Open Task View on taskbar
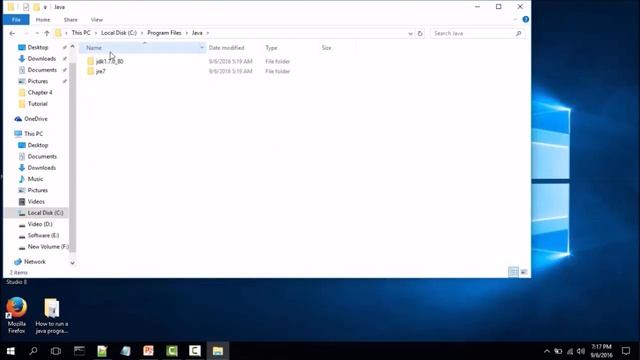 pos(56,351)
